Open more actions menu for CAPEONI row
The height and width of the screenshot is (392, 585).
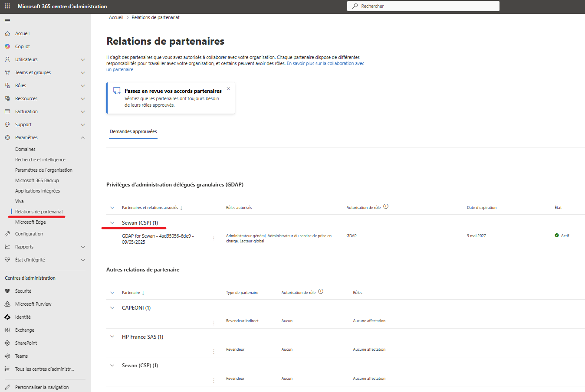[x=214, y=323]
